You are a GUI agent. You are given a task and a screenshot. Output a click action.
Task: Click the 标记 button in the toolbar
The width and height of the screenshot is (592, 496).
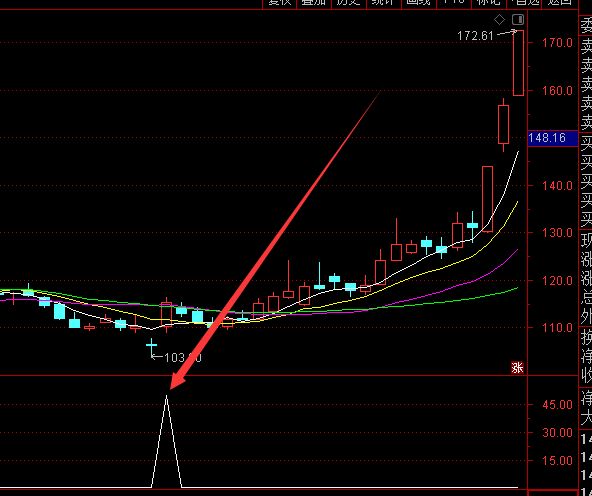tap(489, 3)
